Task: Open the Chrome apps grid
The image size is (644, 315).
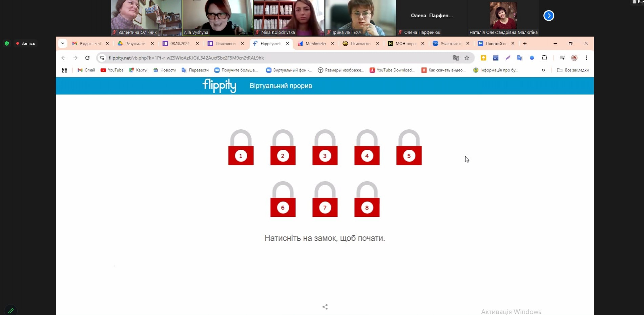Action: 65,70
